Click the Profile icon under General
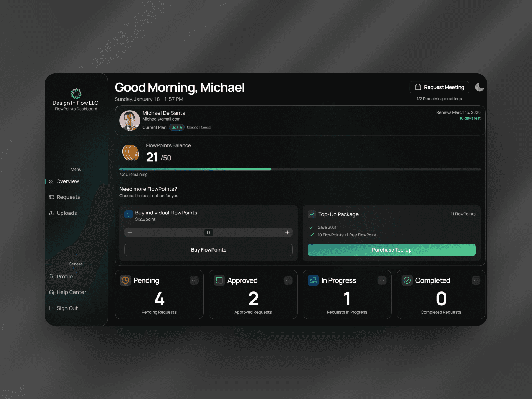532x399 pixels. pyautogui.click(x=52, y=276)
